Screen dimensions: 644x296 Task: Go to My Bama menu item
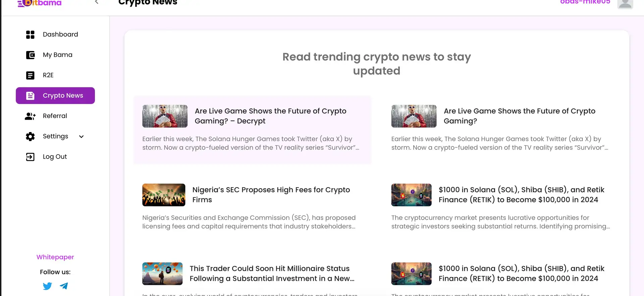57,55
